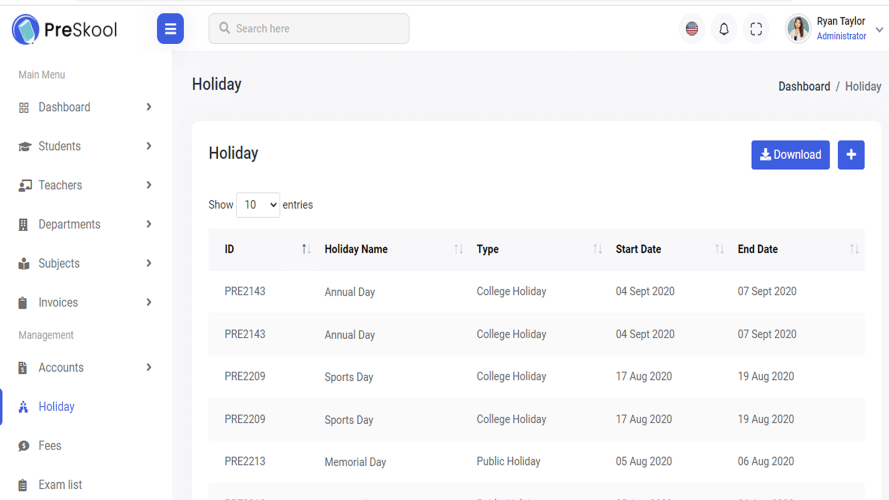
Task: Click the plus add holiday button
Action: [x=851, y=155]
